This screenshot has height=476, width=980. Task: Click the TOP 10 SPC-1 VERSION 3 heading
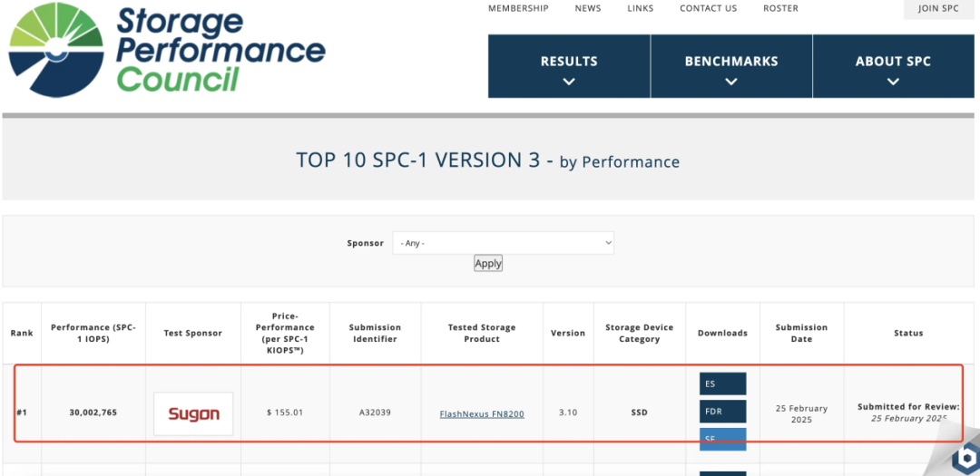point(487,161)
